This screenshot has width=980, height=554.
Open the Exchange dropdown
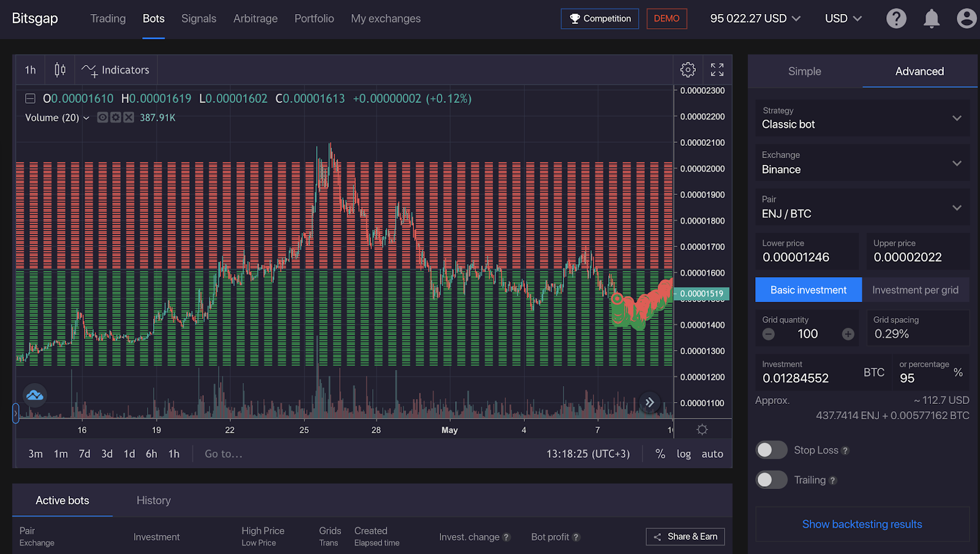[862, 163]
